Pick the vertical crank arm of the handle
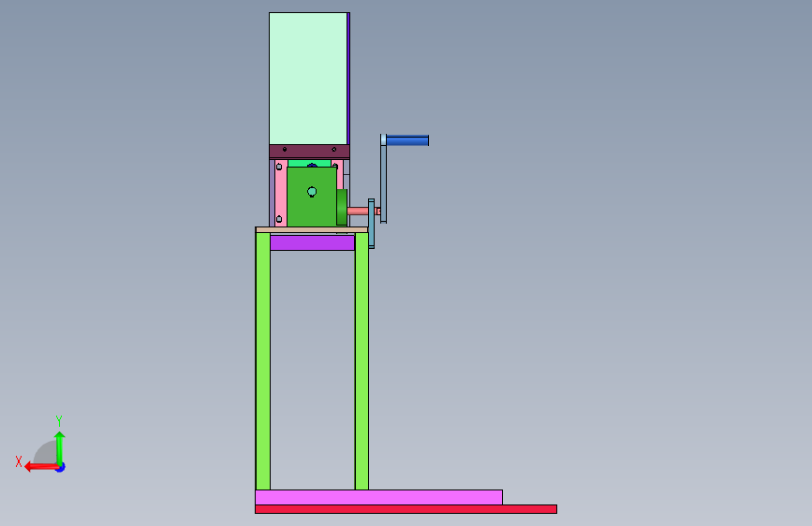The width and height of the screenshot is (812, 526). (383, 179)
